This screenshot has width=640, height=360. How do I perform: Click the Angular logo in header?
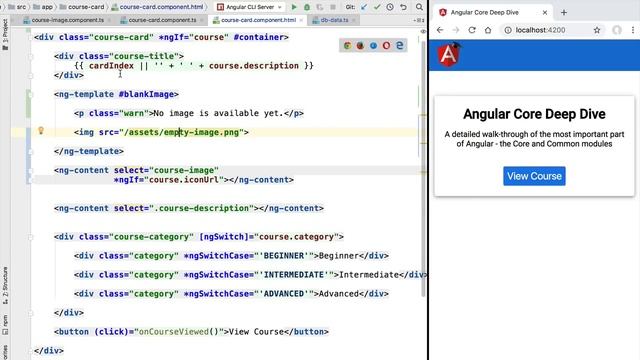click(449, 54)
